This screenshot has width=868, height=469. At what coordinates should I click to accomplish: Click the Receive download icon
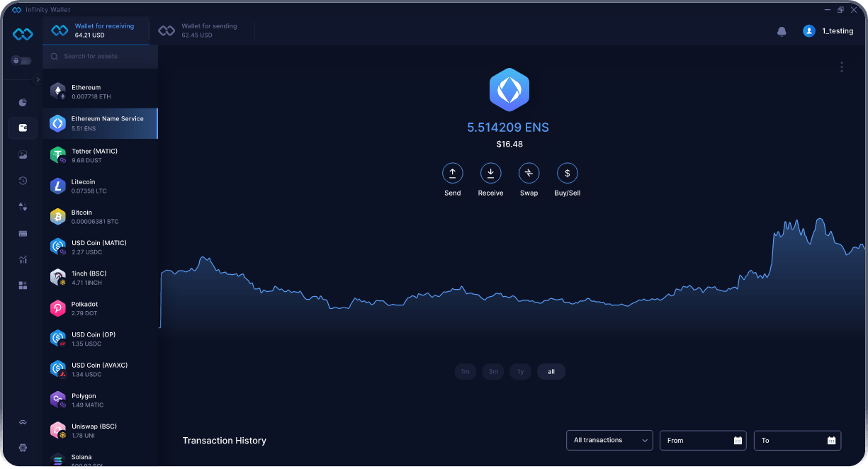click(490, 173)
